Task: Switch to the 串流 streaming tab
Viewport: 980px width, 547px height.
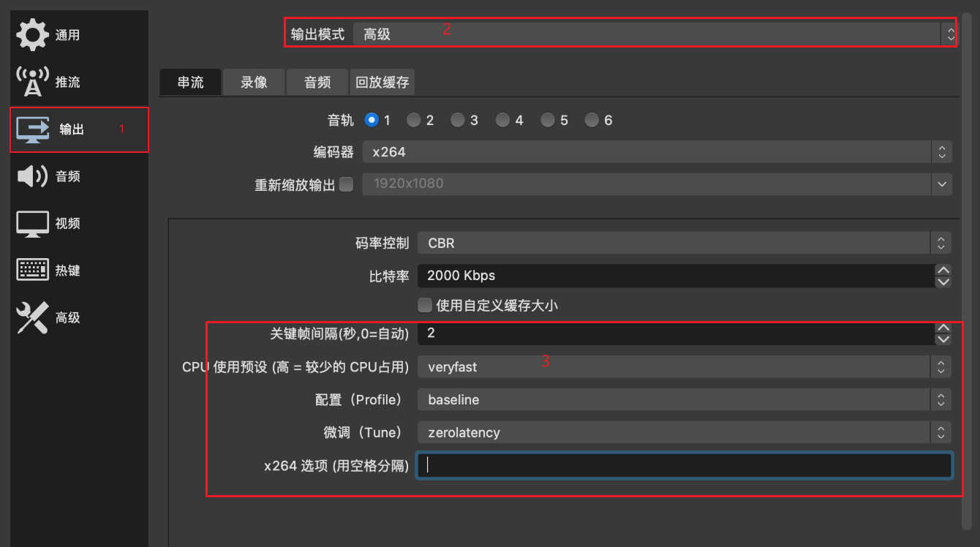Action: pos(190,82)
